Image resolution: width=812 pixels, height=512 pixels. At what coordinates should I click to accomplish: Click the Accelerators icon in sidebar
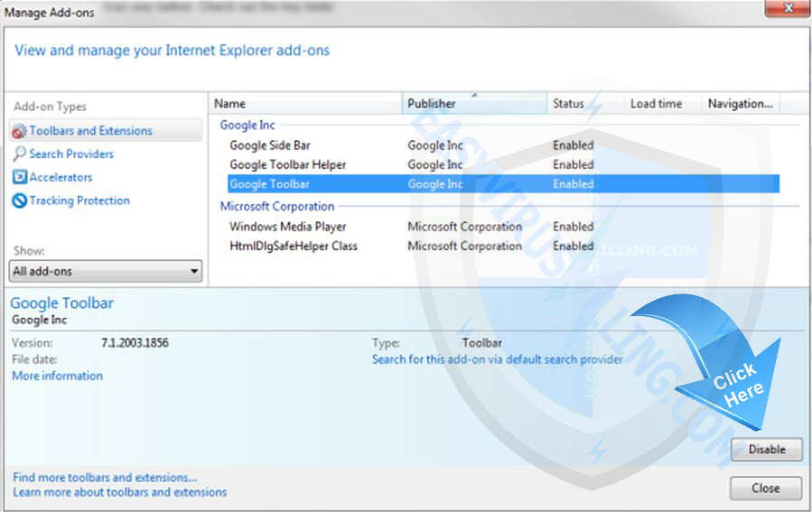click(x=20, y=178)
